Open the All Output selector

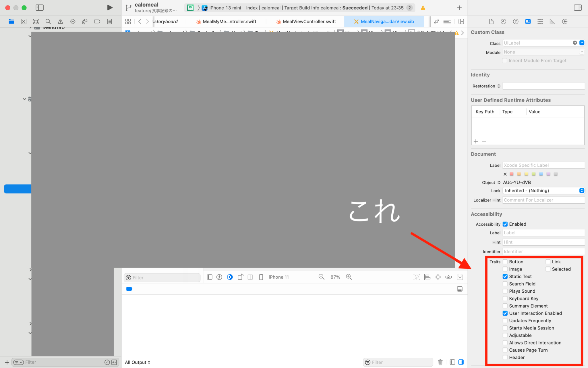pos(138,362)
